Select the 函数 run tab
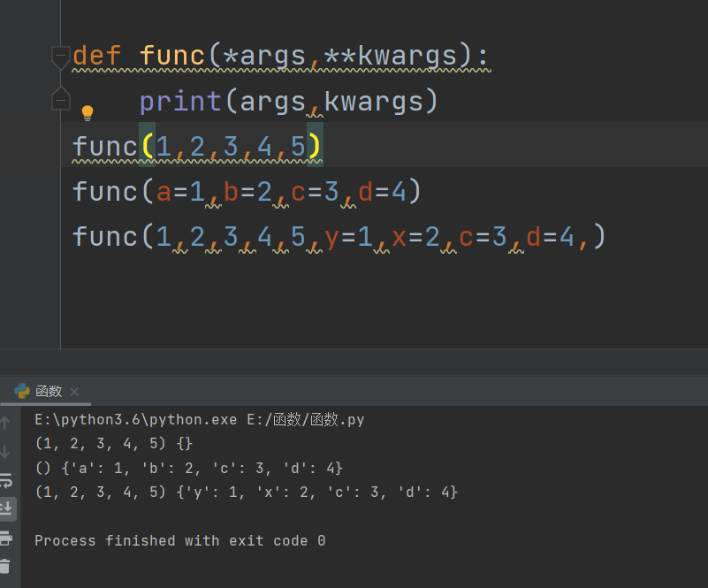Screen dimensions: 708x588 tap(46, 391)
